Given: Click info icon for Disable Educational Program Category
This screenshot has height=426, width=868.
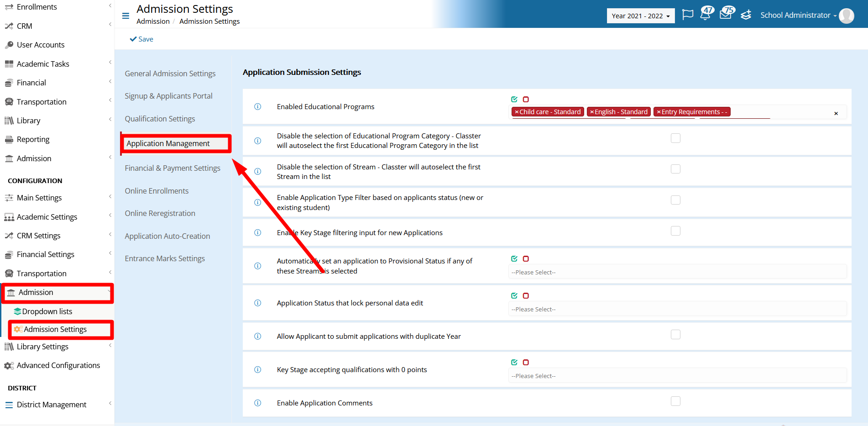Looking at the screenshot, I should click(257, 141).
